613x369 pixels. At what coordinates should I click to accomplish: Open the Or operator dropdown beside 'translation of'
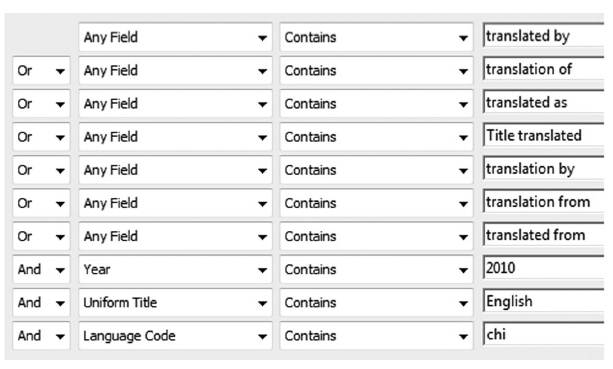coord(41,70)
